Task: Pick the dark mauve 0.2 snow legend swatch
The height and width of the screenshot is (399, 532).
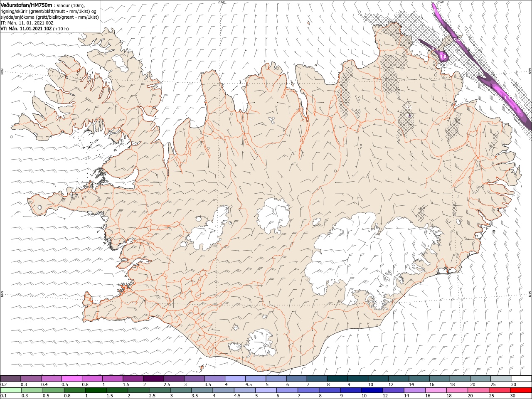Action: pos(11,379)
